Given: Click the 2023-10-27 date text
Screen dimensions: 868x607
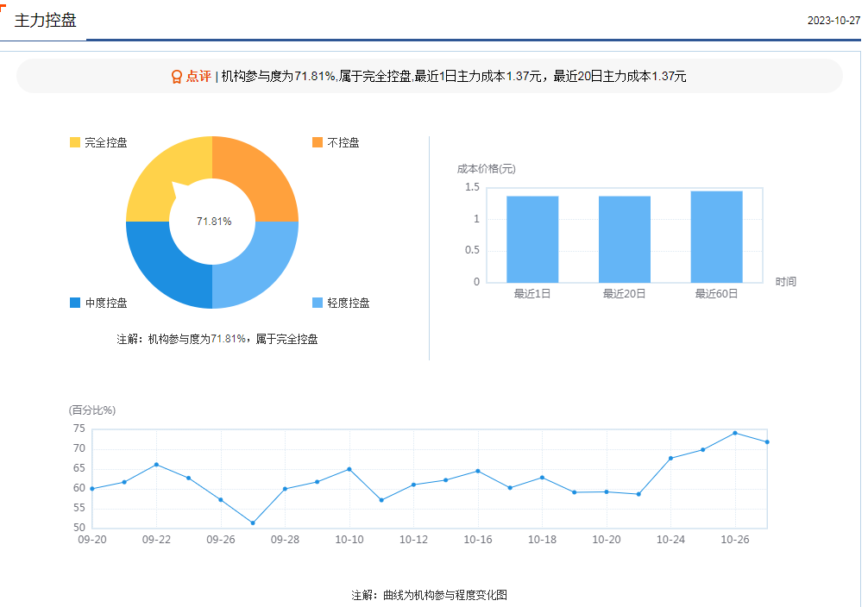Looking at the screenshot, I should (x=833, y=21).
